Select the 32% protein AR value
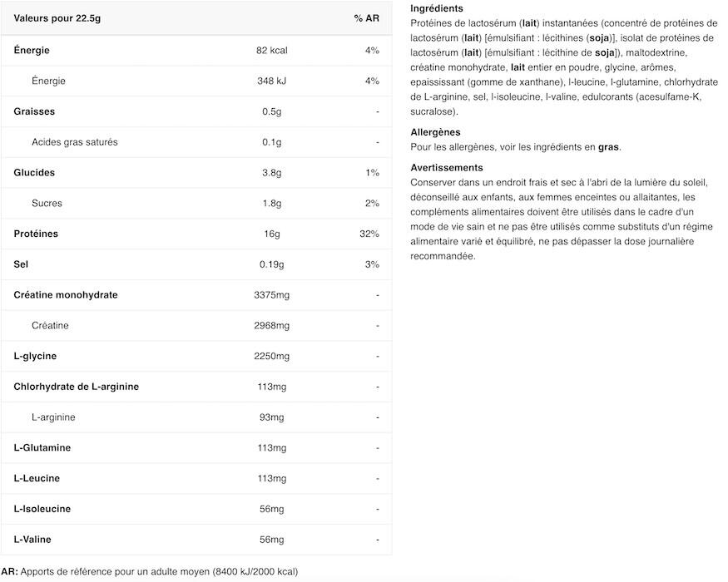 click(369, 234)
